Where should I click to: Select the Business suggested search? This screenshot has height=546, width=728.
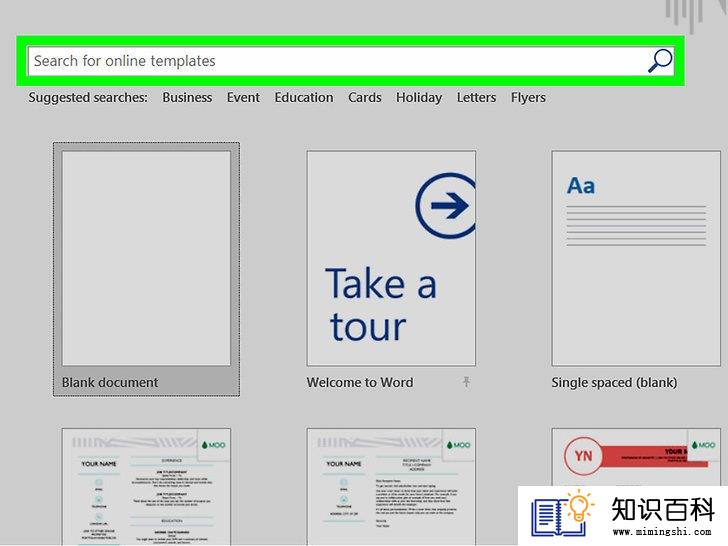click(187, 98)
